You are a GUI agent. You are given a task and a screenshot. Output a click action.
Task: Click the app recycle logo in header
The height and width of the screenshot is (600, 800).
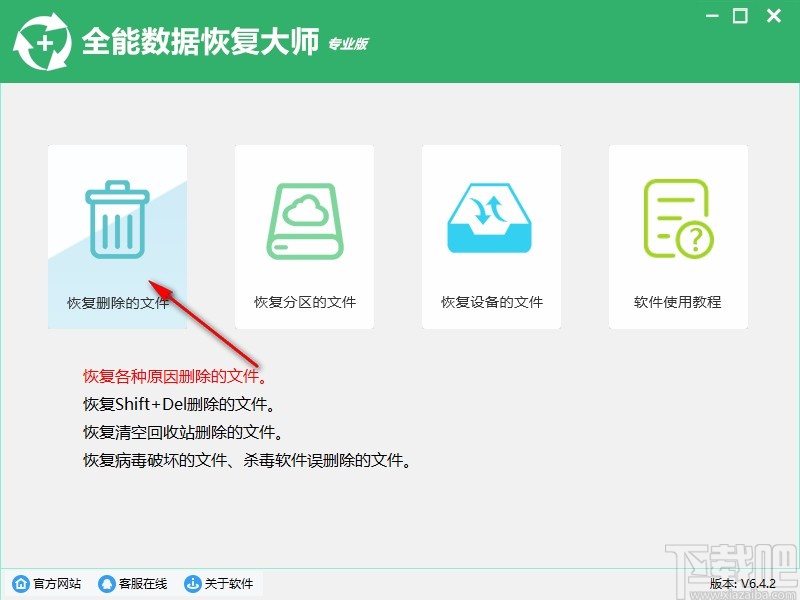(42, 42)
